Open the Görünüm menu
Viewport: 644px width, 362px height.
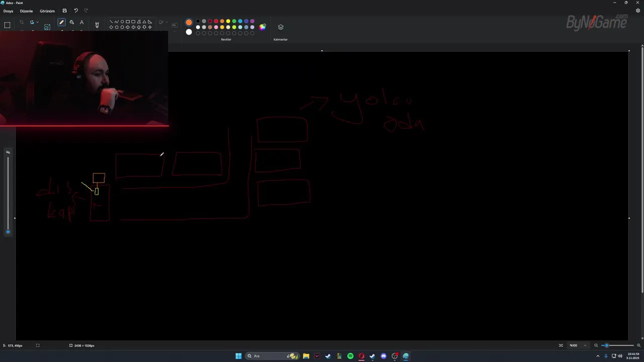click(x=47, y=11)
